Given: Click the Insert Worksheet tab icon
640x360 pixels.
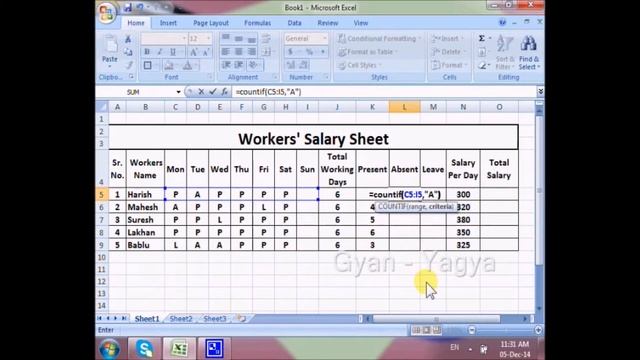Looking at the screenshot, I should (x=241, y=318).
